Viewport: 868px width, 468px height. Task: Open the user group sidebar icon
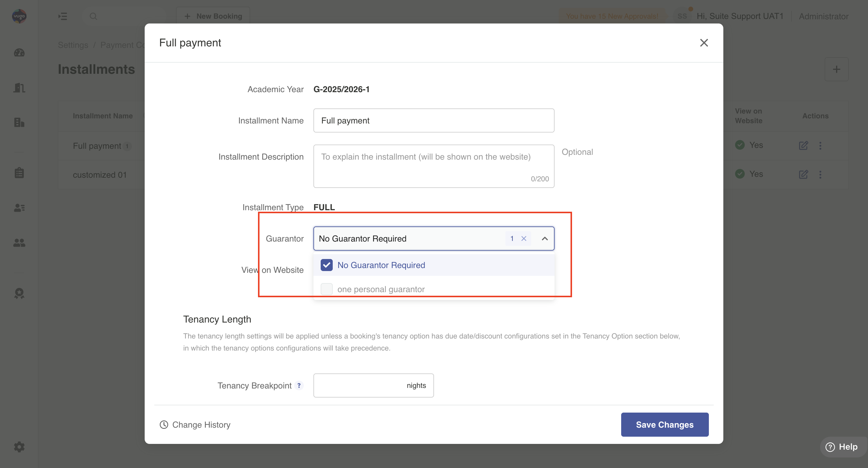pyautogui.click(x=19, y=242)
